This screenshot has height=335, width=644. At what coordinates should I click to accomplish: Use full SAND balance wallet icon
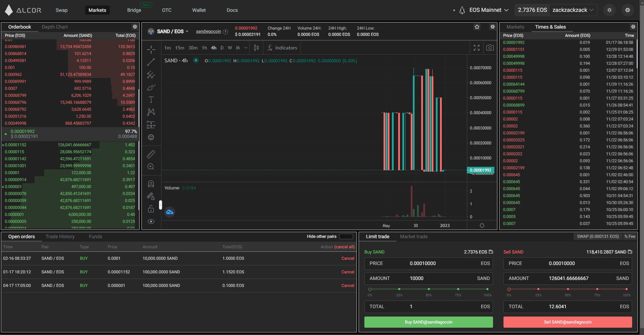coord(630,252)
